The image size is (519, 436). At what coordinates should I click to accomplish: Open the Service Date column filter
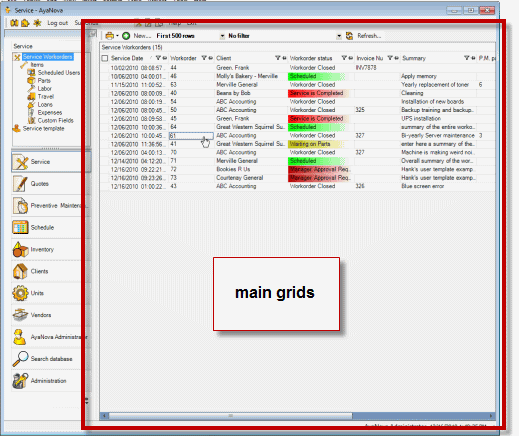pyautogui.click(x=158, y=58)
